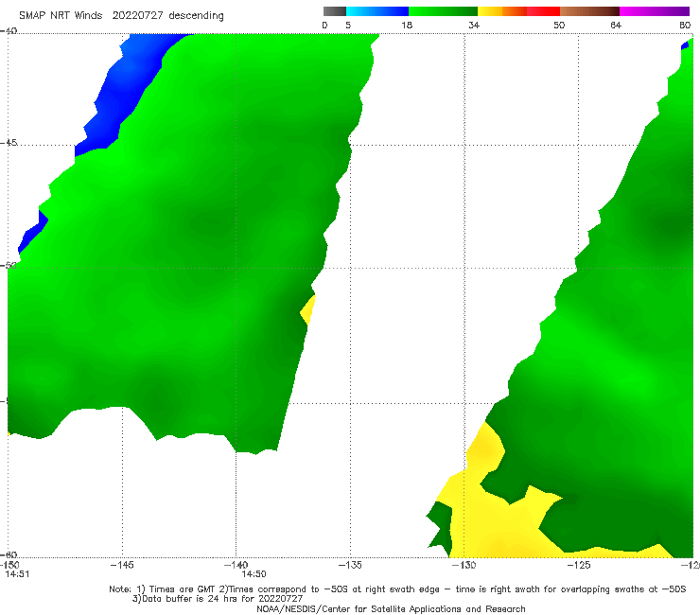Click the swath time label 14:50
The width and height of the screenshot is (700, 615).
(x=254, y=574)
